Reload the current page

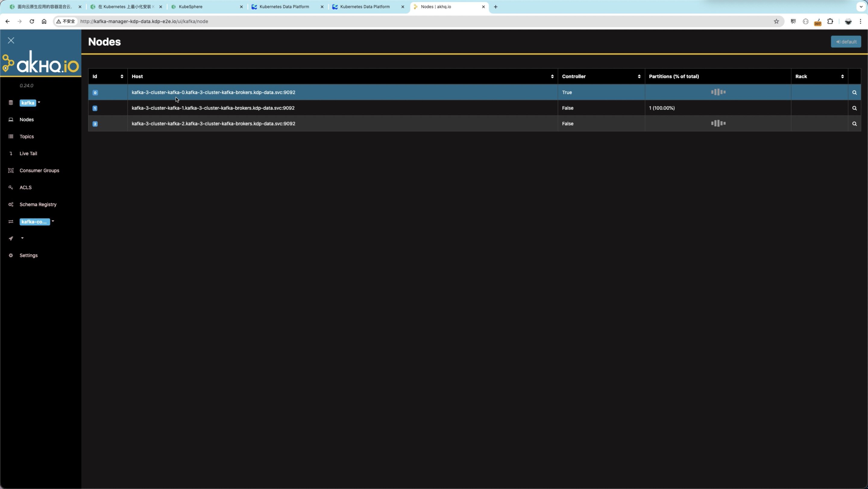click(x=32, y=21)
